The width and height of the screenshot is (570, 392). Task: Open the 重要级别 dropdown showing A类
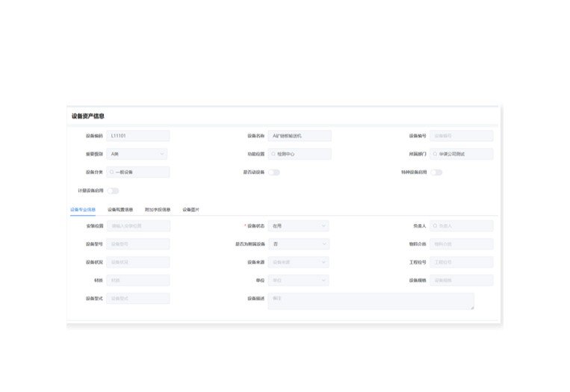point(137,154)
